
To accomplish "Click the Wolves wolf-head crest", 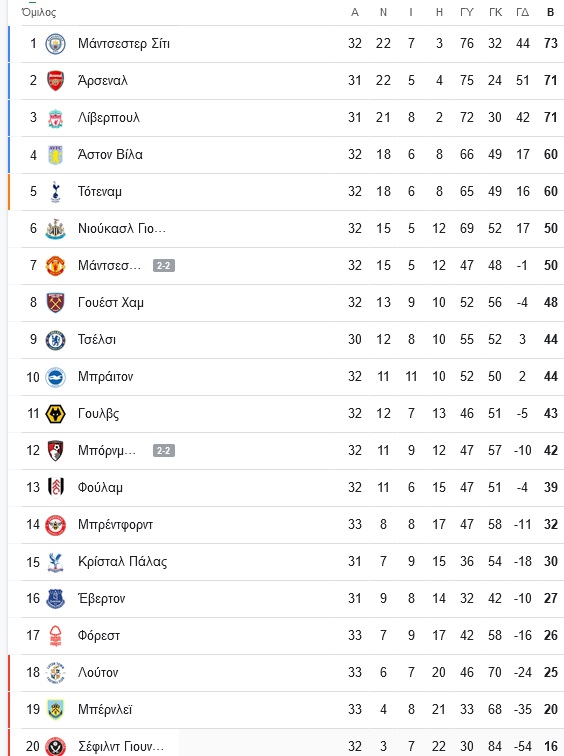I will click(x=55, y=414).
